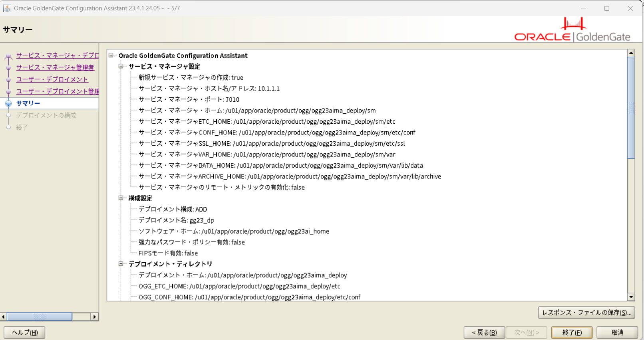Viewport: 644px width, 340px height.
Task: Select the サマリー step in sidebar
Action: point(28,103)
